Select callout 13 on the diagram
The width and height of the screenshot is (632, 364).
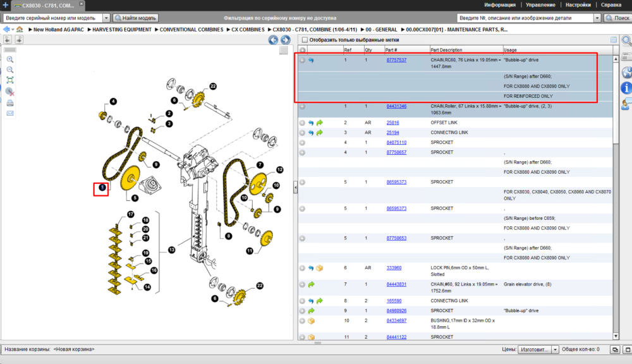[172, 250]
